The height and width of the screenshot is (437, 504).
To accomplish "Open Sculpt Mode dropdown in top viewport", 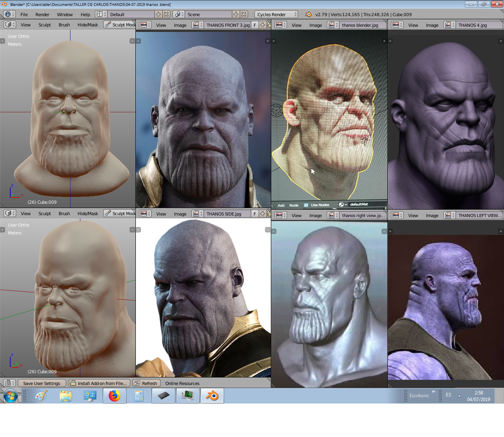I will click(120, 24).
